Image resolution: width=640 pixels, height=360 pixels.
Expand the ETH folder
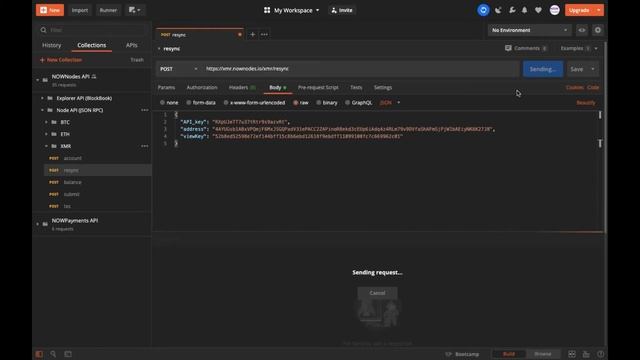[47, 134]
